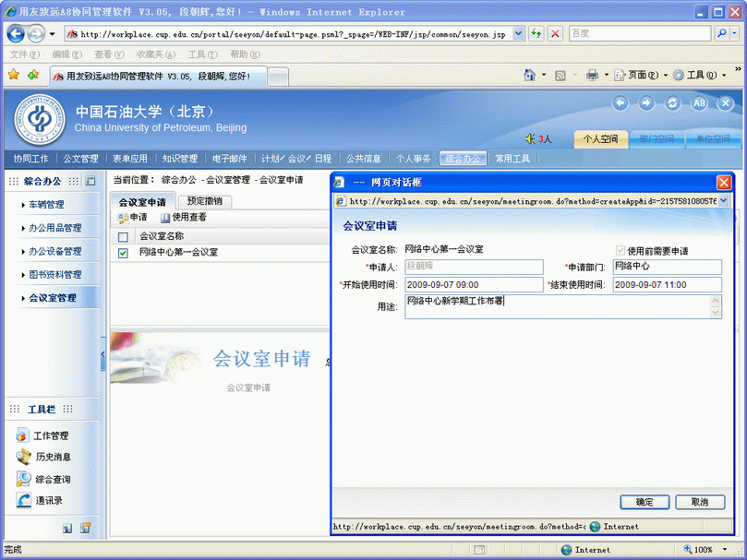747x560 pixels.
Task: Click the 开始使用时间 input field
Action: coord(474,285)
